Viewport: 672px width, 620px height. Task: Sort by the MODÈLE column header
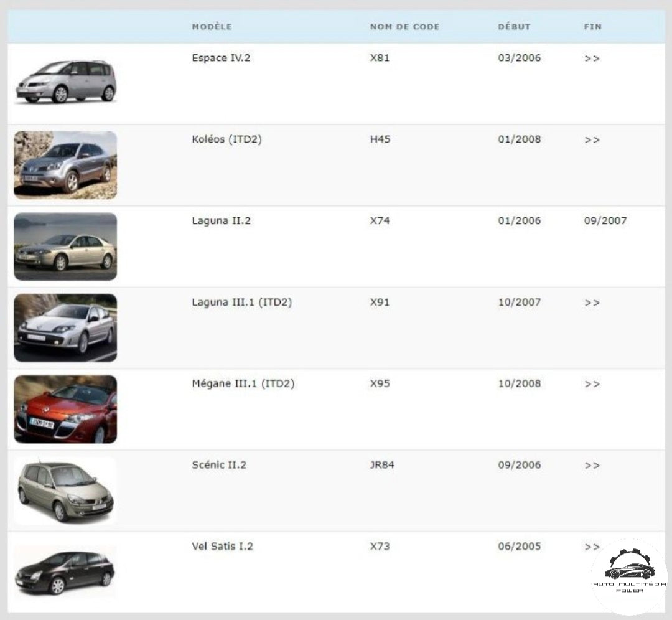[x=212, y=26]
